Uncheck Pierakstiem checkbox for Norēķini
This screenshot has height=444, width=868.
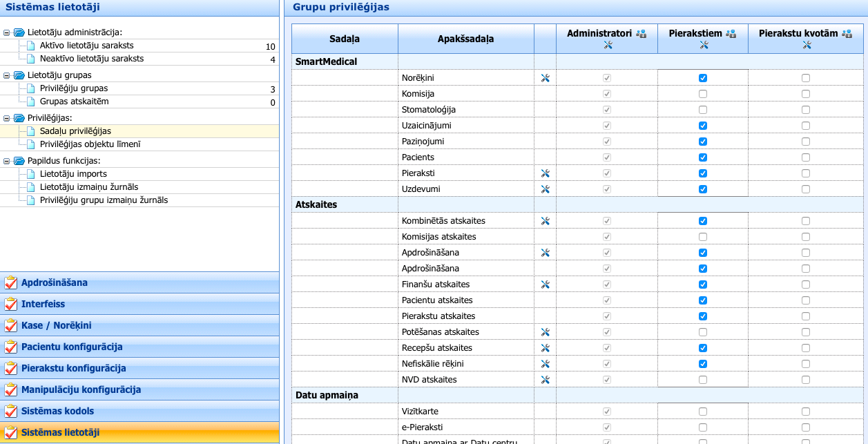coord(703,78)
